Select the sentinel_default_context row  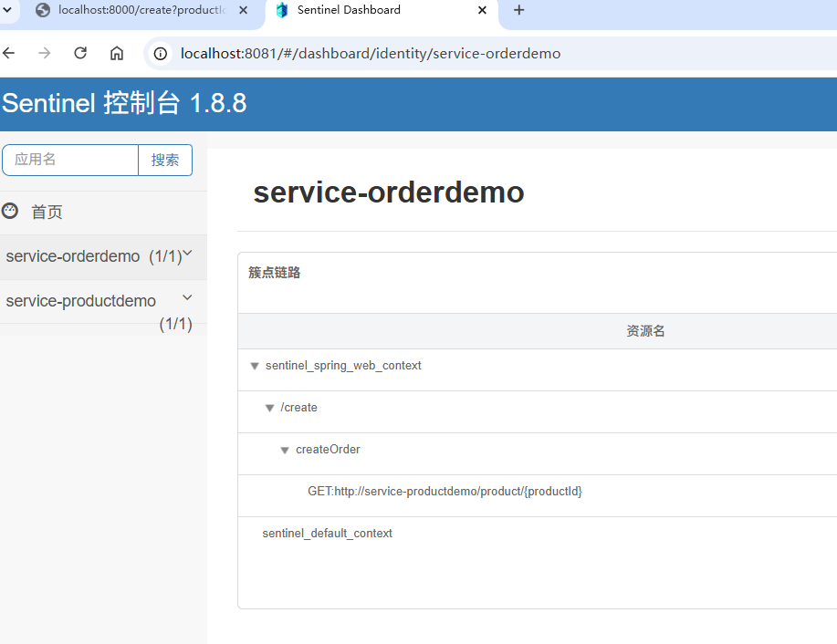click(x=537, y=538)
